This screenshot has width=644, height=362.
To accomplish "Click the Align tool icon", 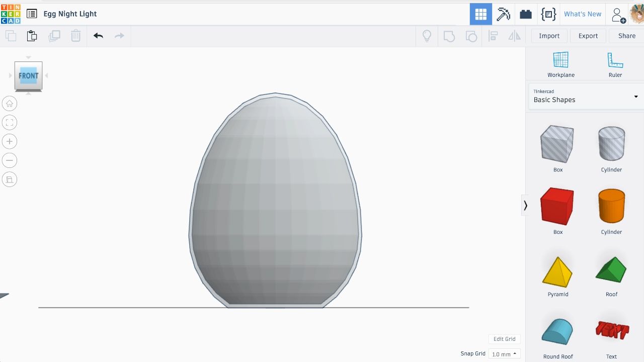I will (493, 36).
